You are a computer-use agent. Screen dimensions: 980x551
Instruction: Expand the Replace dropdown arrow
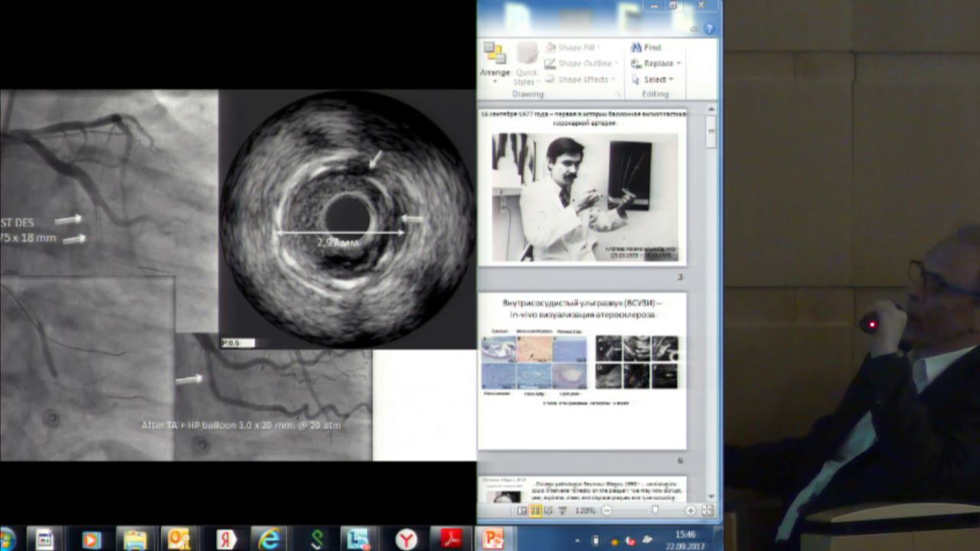[x=678, y=64]
